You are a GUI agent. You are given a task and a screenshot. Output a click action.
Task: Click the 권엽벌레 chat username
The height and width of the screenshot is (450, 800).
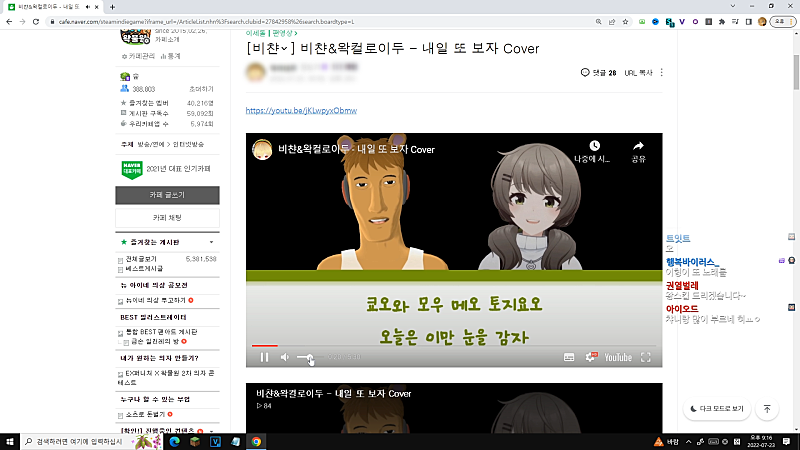[x=682, y=285]
